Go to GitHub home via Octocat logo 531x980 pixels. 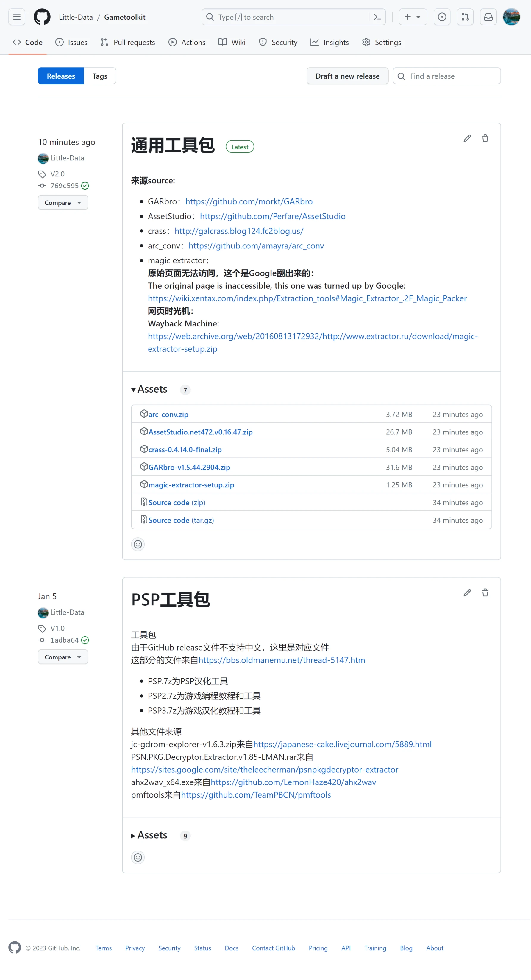(42, 17)
